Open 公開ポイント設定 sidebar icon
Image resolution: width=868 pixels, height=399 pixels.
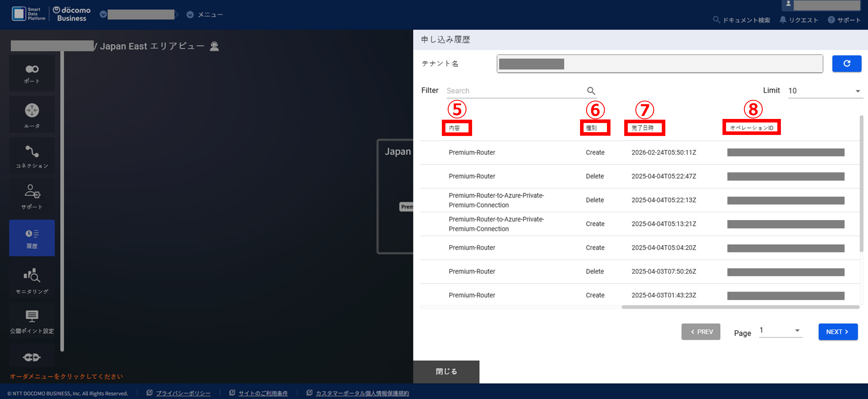coord(32,321)
